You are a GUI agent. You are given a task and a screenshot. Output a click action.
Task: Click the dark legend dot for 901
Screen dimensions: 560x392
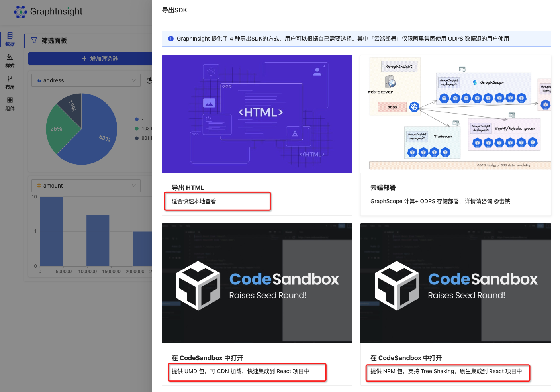[137, 138]
